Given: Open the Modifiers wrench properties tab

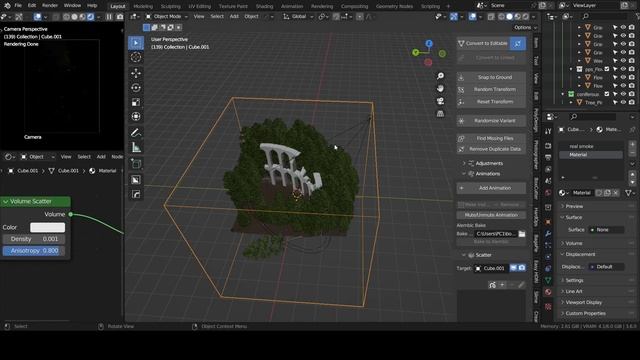Looking at the screenshot, I should [548, 234].
